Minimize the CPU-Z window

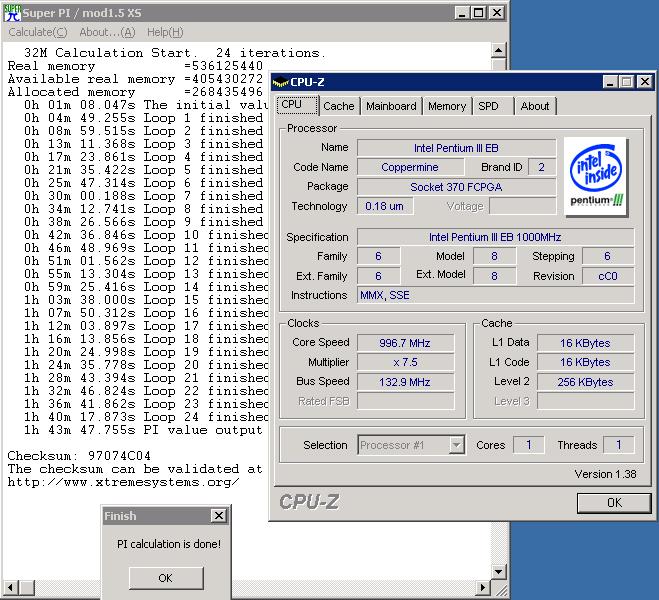(610, 82)
